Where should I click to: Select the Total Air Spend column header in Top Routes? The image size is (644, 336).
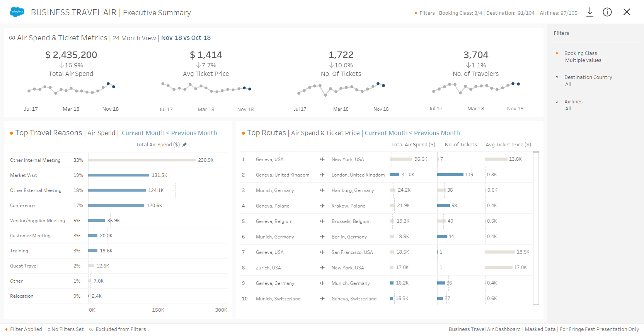(413, 144)
